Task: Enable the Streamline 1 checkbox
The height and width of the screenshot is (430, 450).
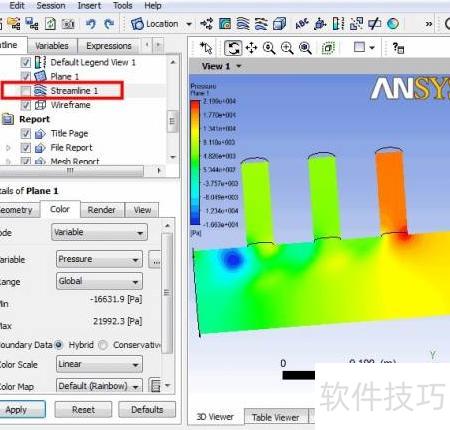Action: (26, 91)
